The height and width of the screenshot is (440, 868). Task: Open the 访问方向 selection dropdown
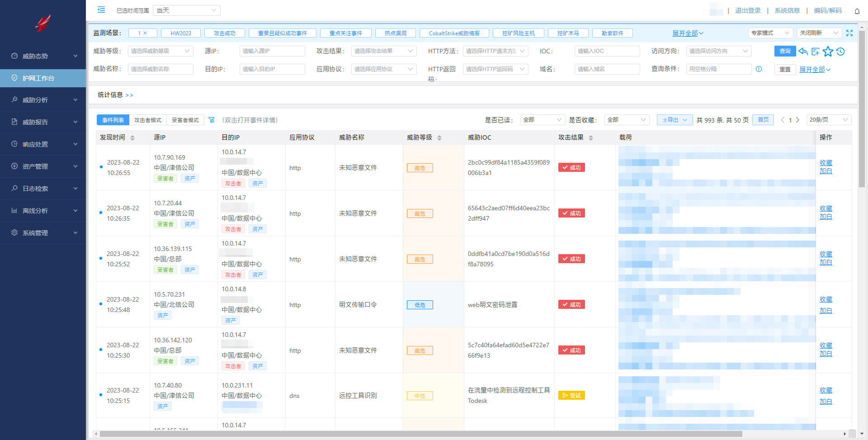click(x=719, y=51)
